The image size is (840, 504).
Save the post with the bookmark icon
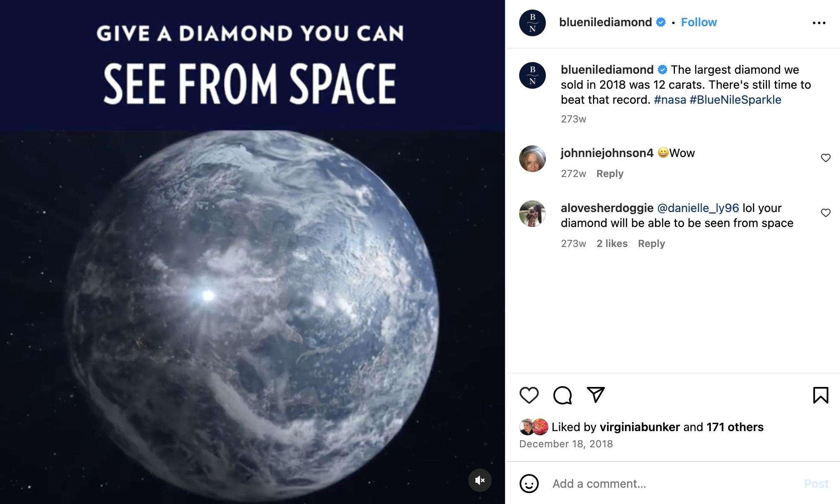[821, 395]
